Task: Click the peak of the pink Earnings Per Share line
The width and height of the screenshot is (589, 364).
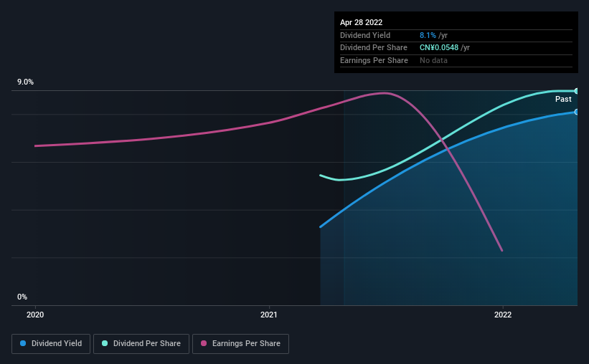Action: click(385, 93)
